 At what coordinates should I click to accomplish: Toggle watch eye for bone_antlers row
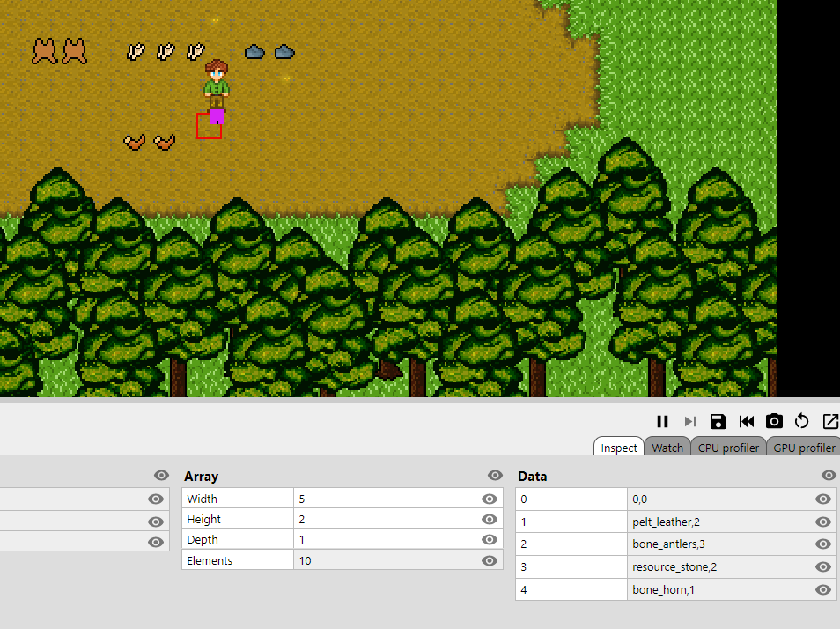click(823, 544)
